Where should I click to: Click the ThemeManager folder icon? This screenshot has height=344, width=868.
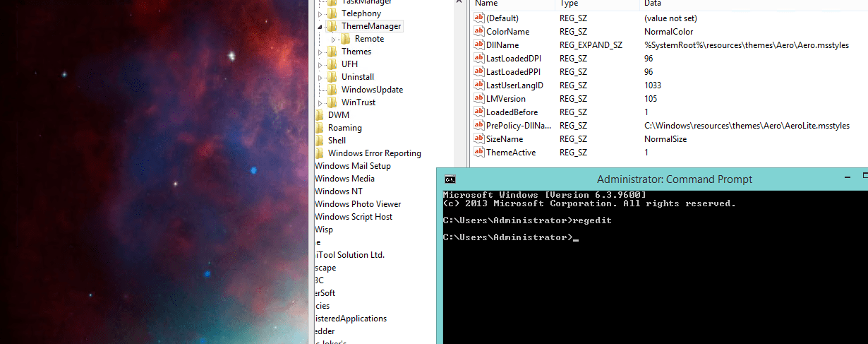[x=332, y=26]
